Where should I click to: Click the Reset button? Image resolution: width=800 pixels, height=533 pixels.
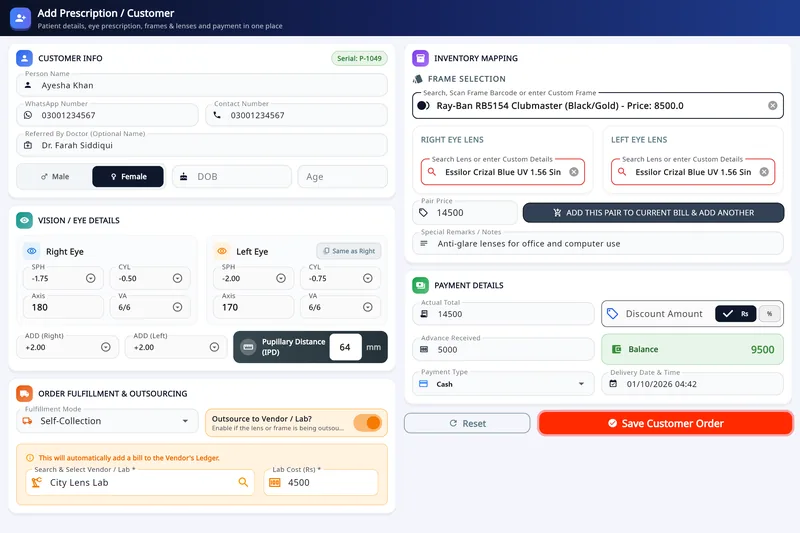click(467, 423)
